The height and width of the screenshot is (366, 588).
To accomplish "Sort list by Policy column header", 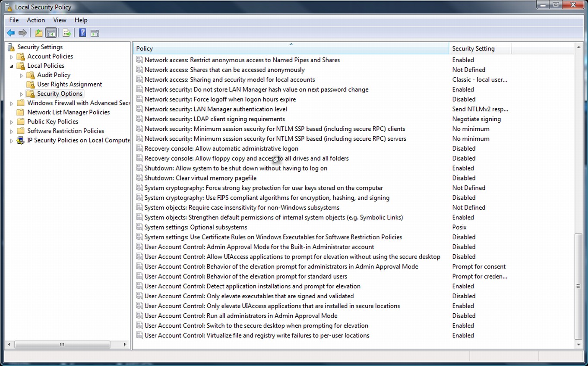I will (290, 48).
